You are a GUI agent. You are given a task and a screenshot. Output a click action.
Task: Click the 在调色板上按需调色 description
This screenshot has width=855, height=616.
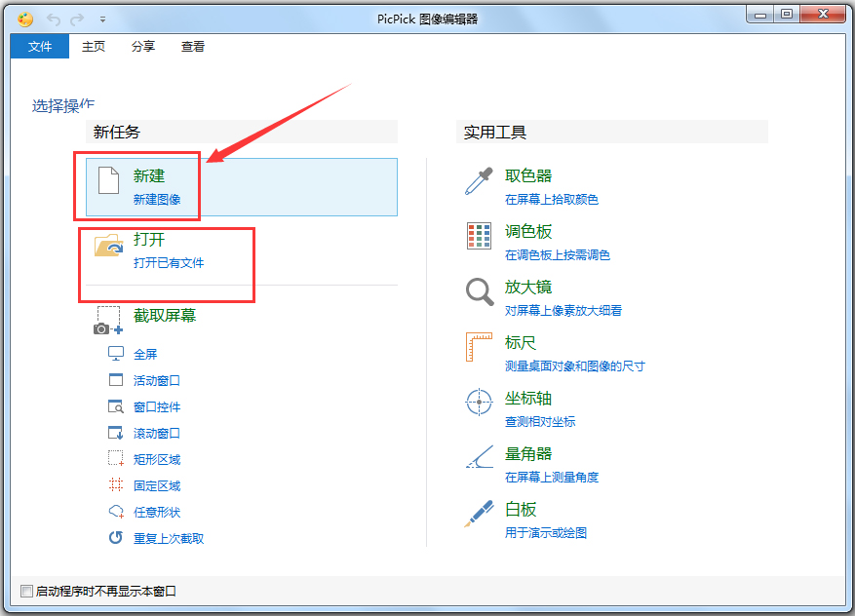click(558, 255)
